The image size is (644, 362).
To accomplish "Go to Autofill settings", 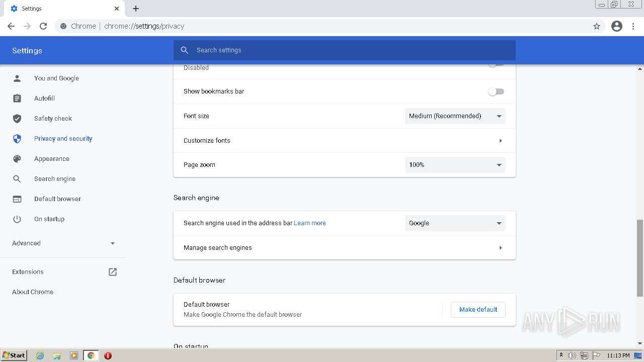I will point(44,99).
